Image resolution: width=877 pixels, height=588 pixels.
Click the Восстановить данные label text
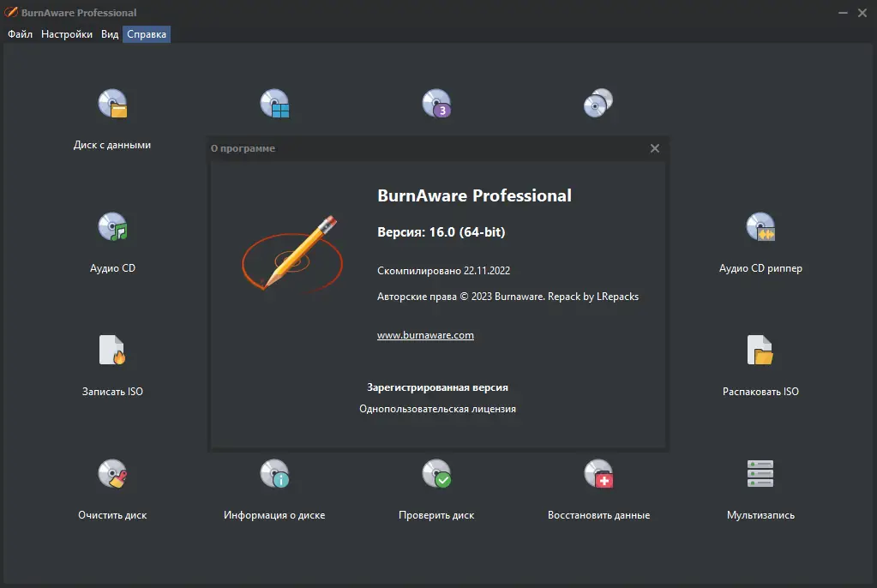pos(598,514)
